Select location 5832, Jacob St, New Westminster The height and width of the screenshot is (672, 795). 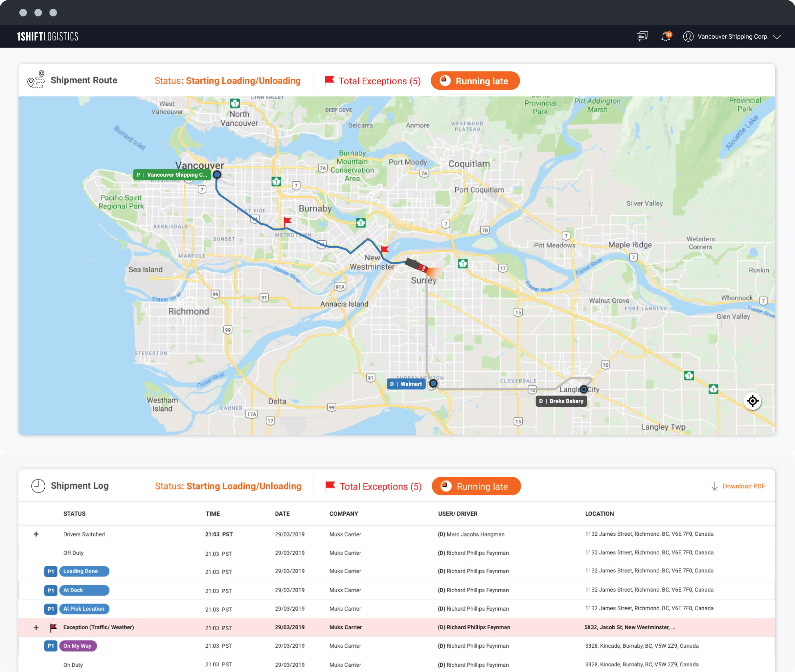click(x=630, y=627)
